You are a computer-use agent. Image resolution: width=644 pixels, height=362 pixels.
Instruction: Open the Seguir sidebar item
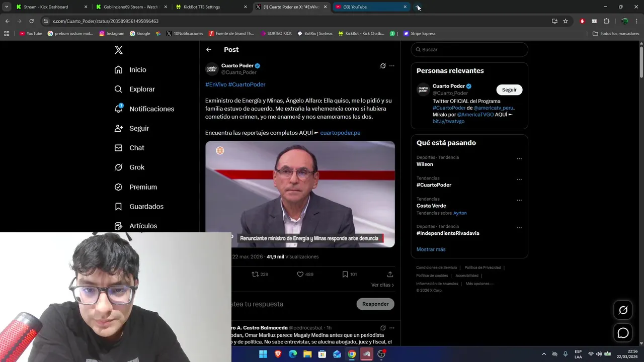[x=131, y=128]
